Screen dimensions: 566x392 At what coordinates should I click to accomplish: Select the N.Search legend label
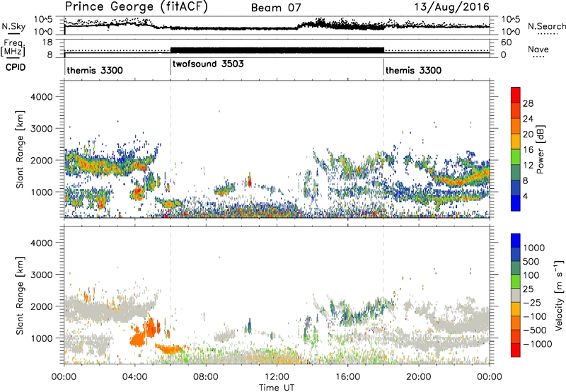(x=546, y=26)
